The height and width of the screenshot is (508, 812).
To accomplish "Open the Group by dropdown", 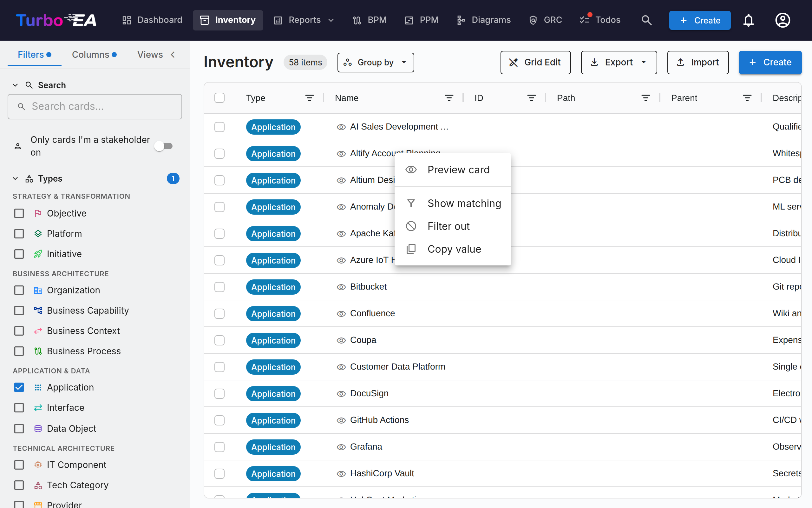I will point(376,63).
